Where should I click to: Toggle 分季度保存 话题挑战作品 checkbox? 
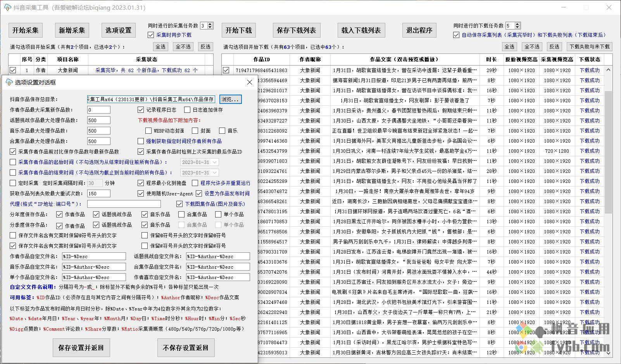[96, 225]
